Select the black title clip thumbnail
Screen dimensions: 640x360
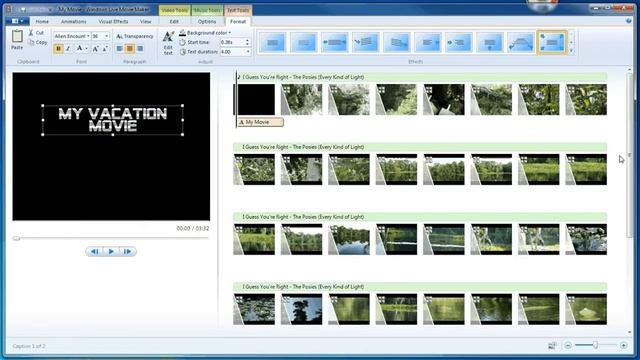click(x=256, y=100)
